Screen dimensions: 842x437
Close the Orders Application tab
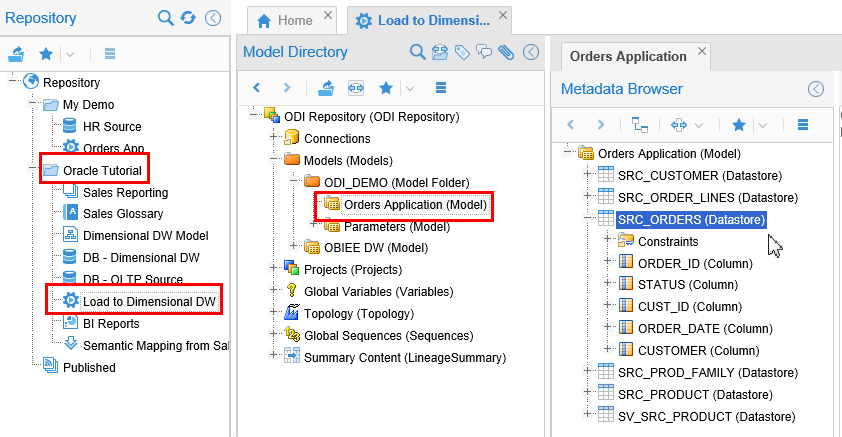(701, 51)
